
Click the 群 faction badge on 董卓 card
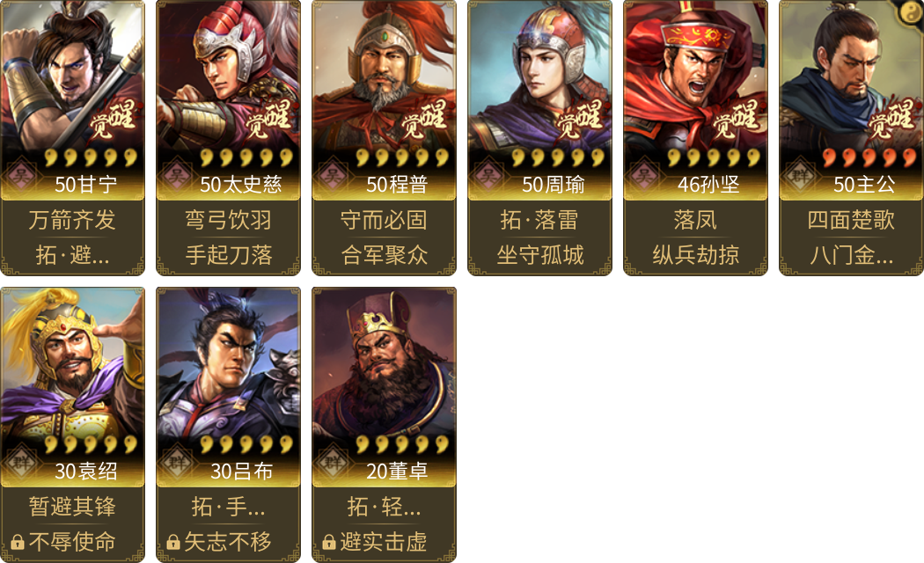coord(332,462)
